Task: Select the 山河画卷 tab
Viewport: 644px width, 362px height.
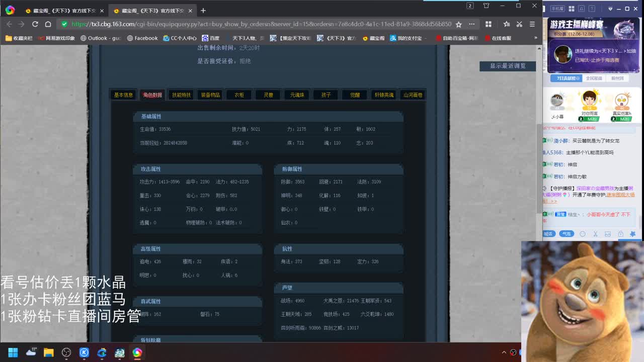Action: (413, 95)
